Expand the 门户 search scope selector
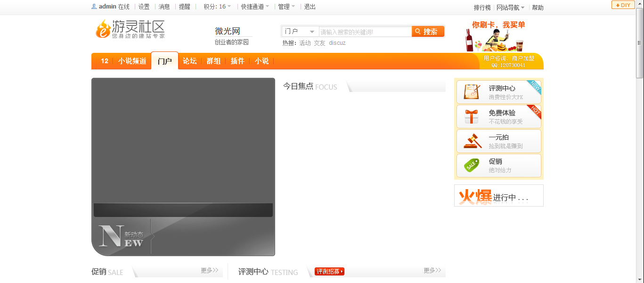This screenshot has width=644, height=283. pyautogui.click(x=300, y=31)
